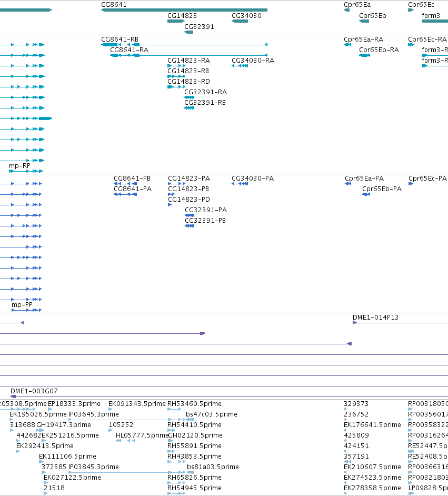Select the EK210607.5prime EST
The height and width of the screenshot is (496, 448).
[x=345, y=473]
